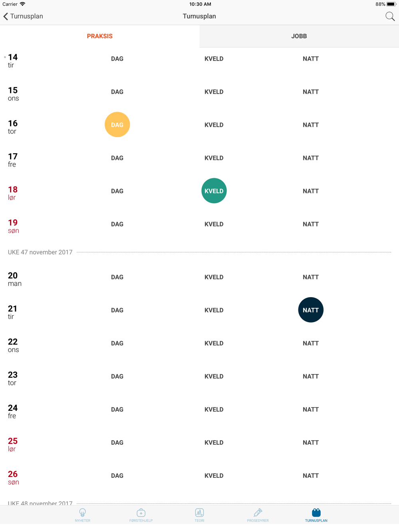Viewport: 399px width, 532px height.
Task: Toggle DAG shift for 14 tir
Action: [117, 59]
